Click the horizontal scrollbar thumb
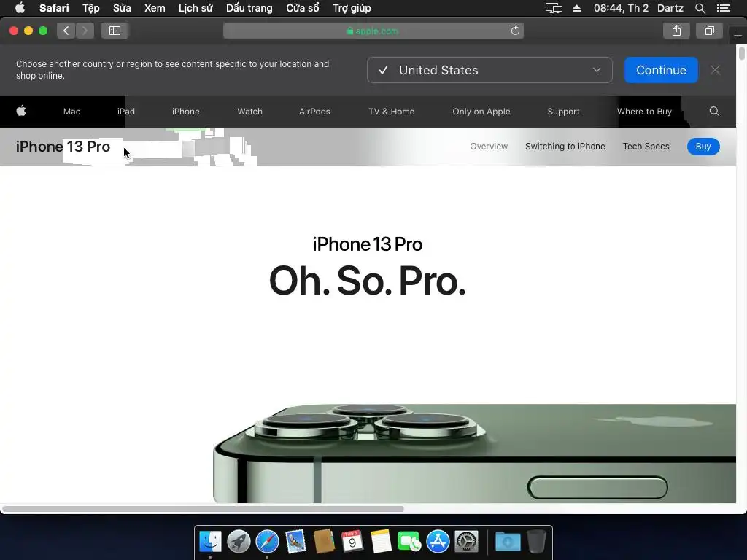 click(x=203, y=509)
